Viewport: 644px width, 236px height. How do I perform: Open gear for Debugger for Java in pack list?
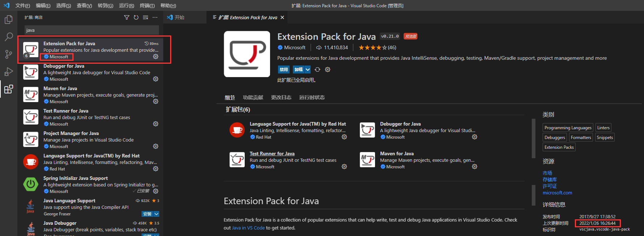click(x=475, y=137)
